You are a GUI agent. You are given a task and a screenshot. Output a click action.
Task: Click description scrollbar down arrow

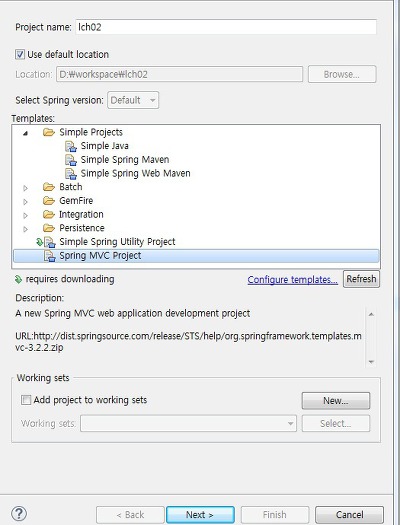[x=371, y=362]
